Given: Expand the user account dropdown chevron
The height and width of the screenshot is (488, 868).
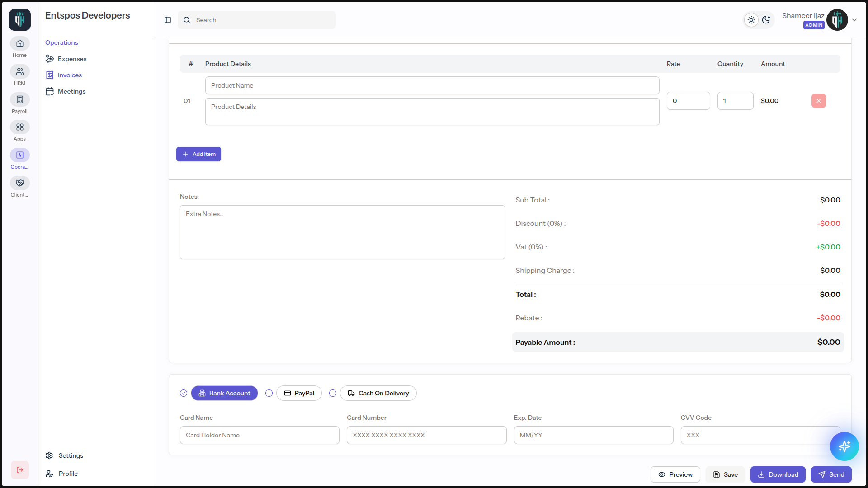Looking at the screenshot, I should click(x=854, y=20).
